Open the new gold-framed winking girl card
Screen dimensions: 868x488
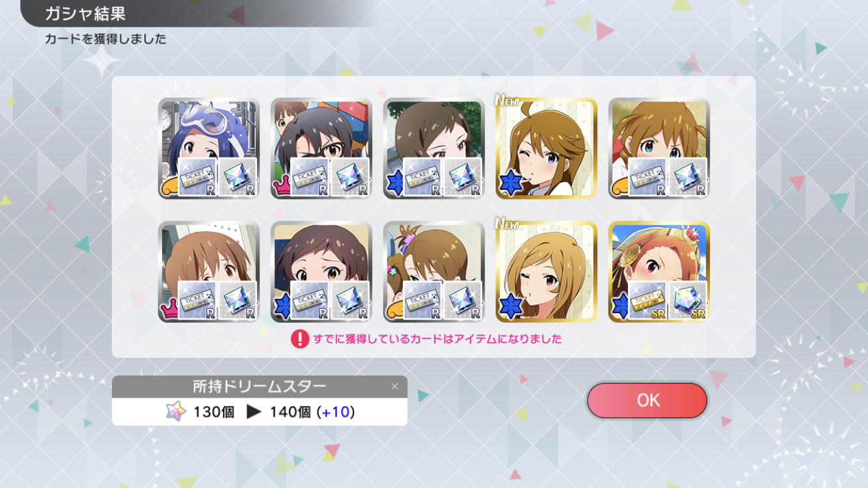coord(547,148)
